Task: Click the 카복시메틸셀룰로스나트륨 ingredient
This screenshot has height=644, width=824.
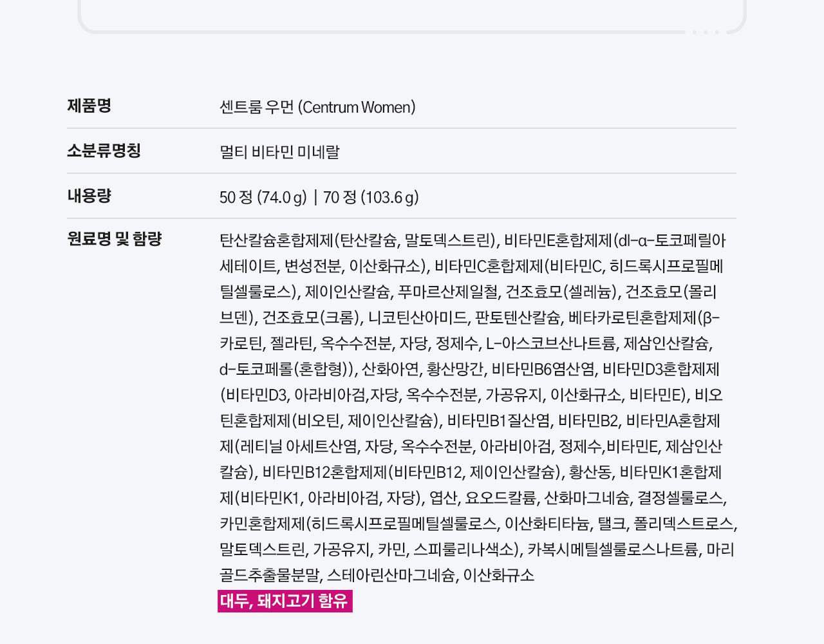Action: pos(613,549)
